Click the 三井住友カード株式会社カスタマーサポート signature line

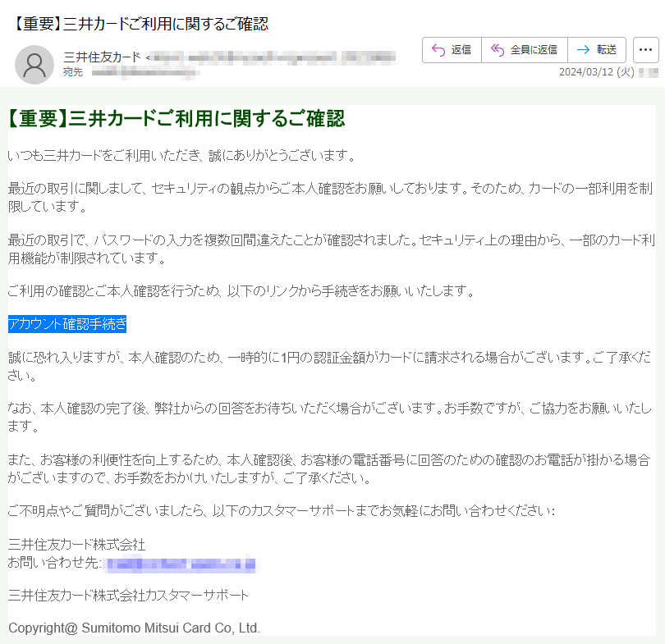point(128,596)
